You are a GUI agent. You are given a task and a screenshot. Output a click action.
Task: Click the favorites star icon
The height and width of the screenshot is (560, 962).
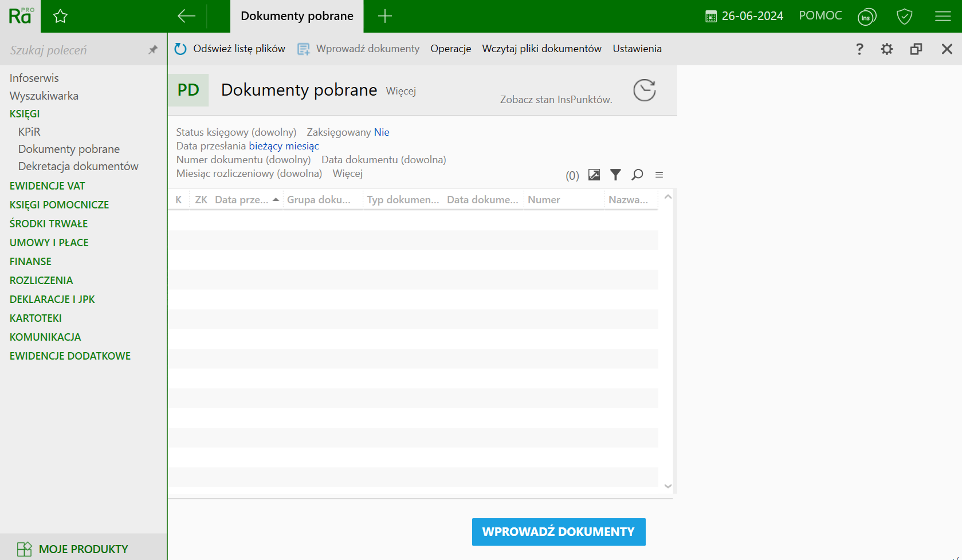[60, 17]
